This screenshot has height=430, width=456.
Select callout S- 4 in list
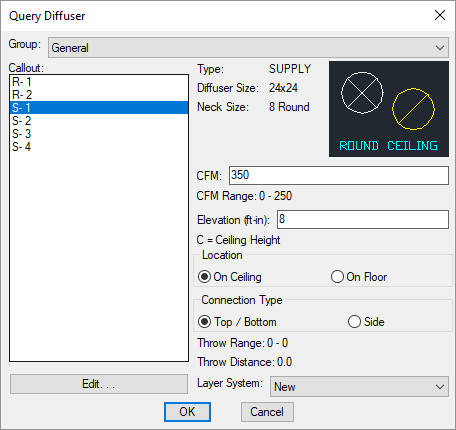pos(99,147)
